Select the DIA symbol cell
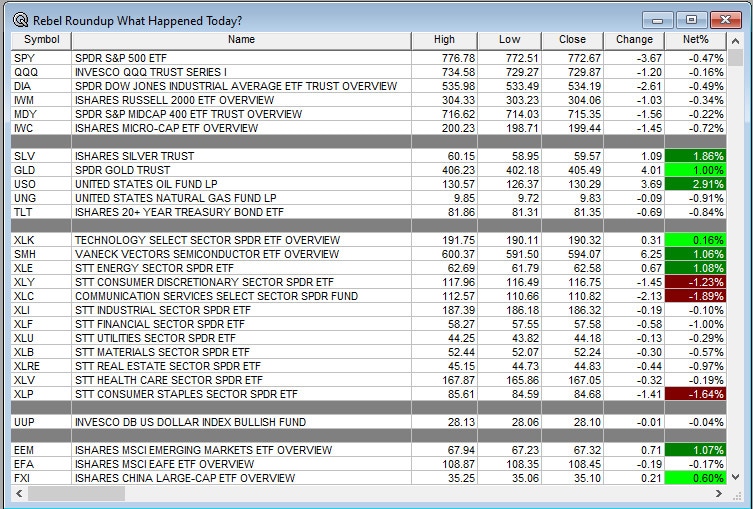The image size is (753, 509). click(x=41, y=86)
